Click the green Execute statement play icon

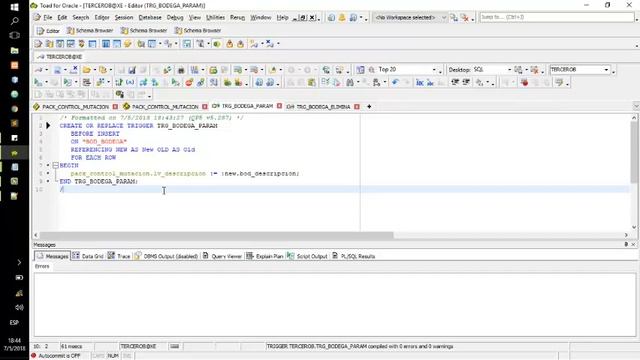point(38,82)
